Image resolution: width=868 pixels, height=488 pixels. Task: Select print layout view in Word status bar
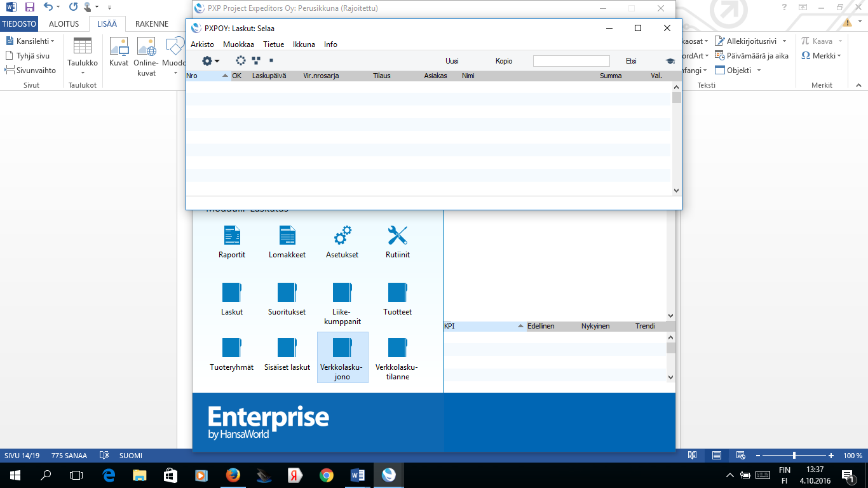[717, 456]
